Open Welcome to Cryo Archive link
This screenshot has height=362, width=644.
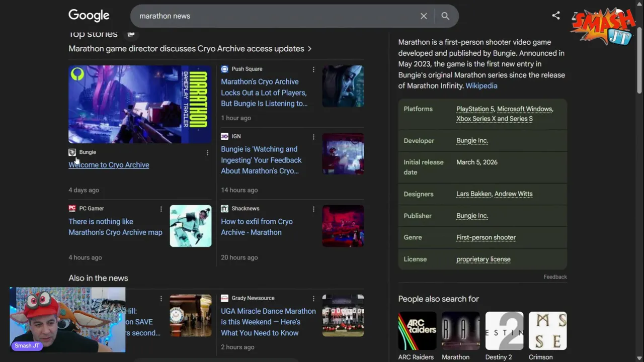109,165
